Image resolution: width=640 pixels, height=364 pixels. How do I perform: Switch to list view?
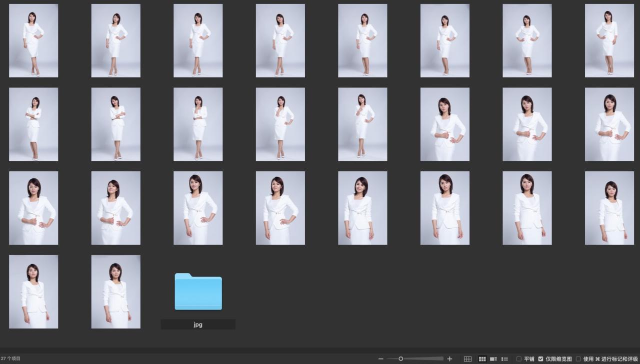(x=505, y=359)
